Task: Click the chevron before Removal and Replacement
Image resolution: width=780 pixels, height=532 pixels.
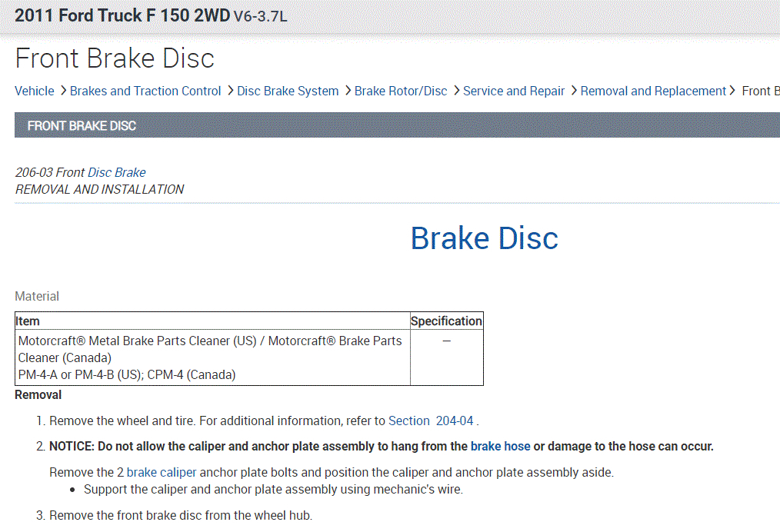Action: (573, 91)
